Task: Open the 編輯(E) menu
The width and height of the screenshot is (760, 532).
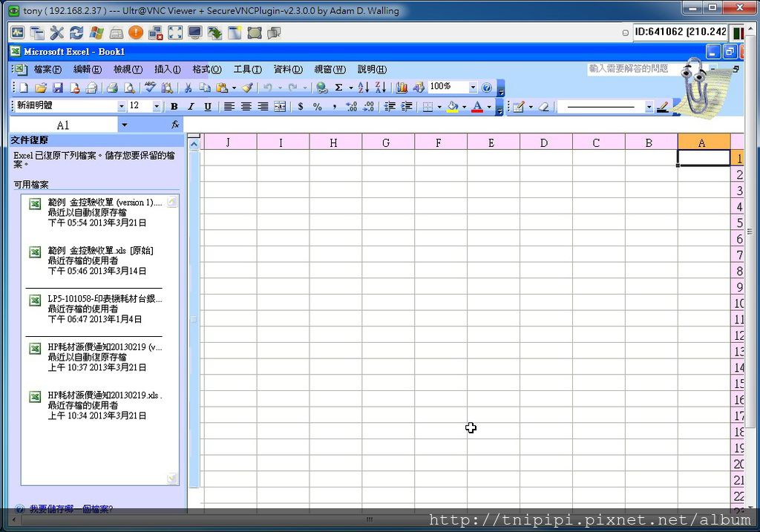Action: (88, 70)
